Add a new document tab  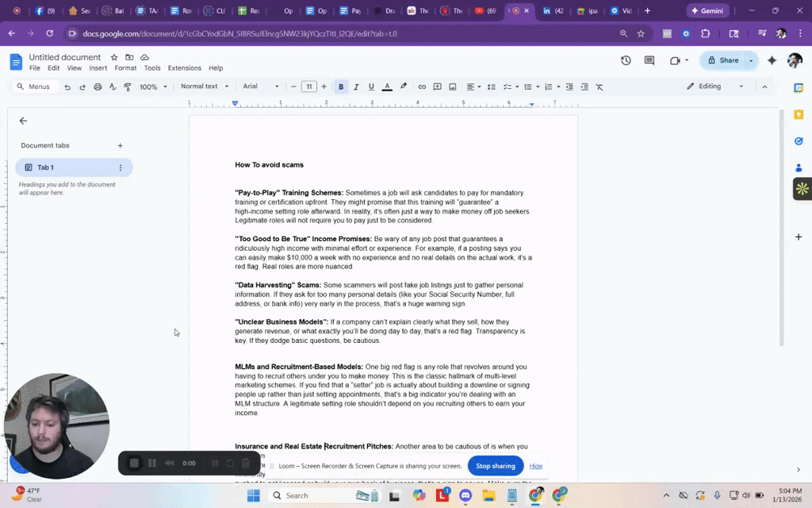click(x=121, y=146)
